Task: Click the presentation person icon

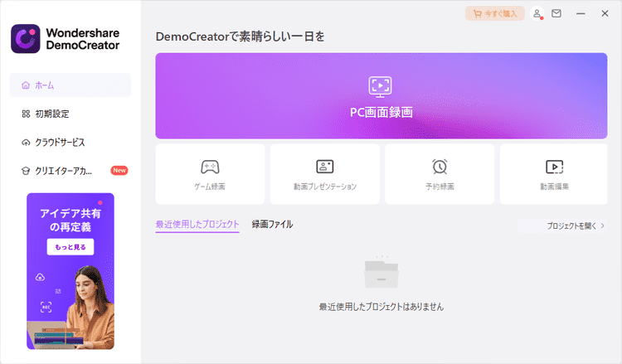Action: point(325,167)
